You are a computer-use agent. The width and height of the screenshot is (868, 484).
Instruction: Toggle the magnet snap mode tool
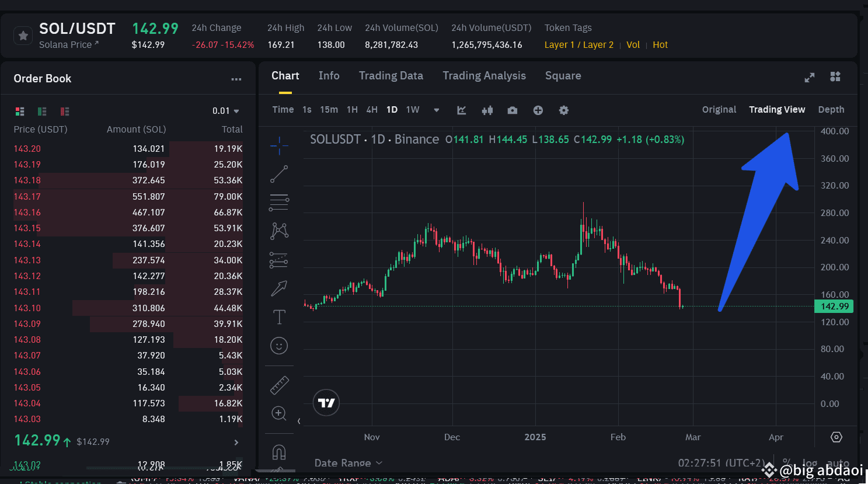tap(279, 452)
